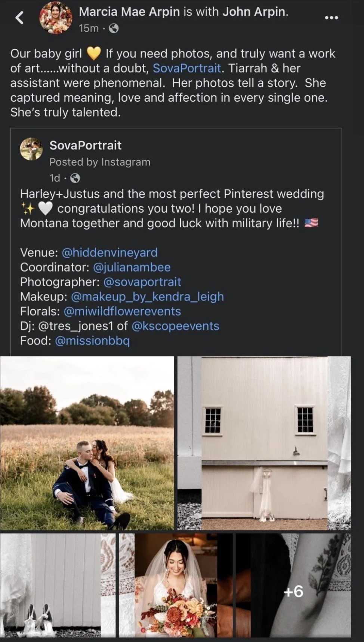The image size is (364, 642).
Task: View the bride with bouquet photo
Action: tap(176, 585)
